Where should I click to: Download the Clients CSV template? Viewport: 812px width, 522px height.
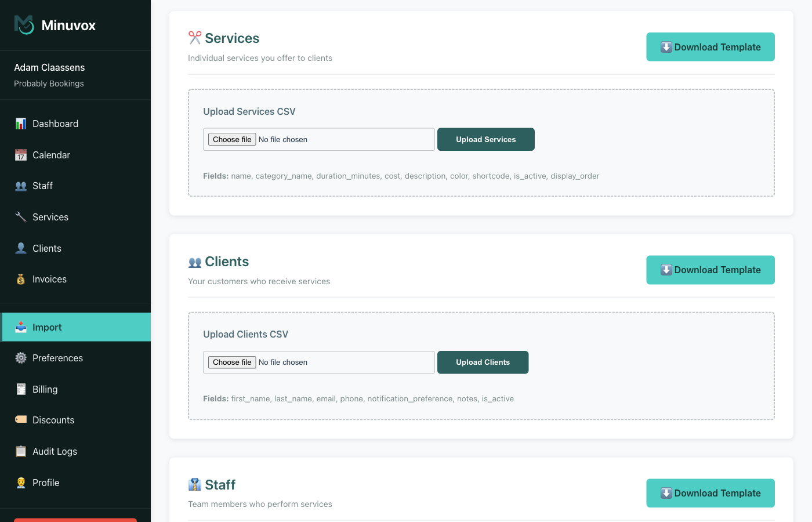pyautogui.click(x=710, y=270)
